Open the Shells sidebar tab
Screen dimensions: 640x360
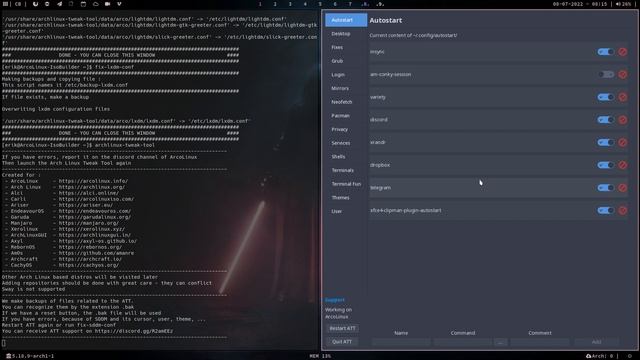346,157
